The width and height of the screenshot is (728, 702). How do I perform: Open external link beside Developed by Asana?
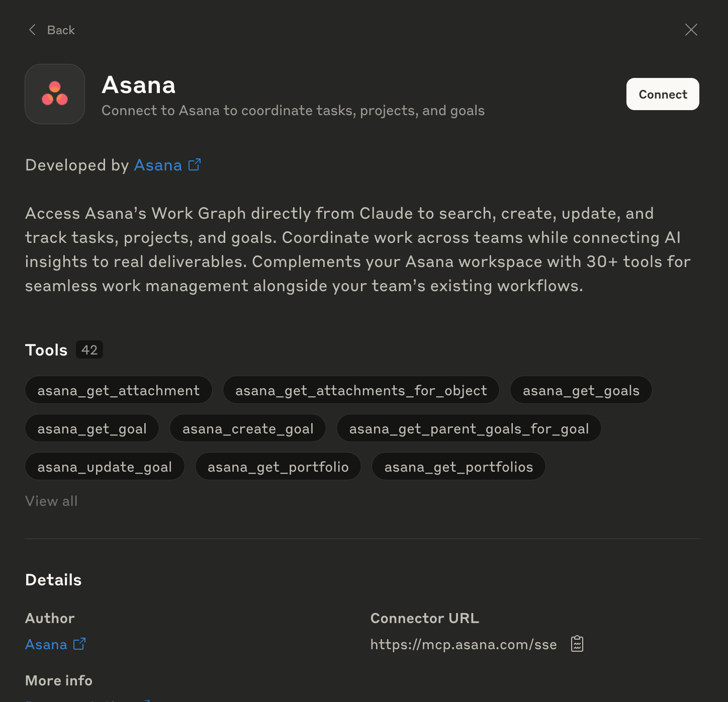tap(194, 164)
